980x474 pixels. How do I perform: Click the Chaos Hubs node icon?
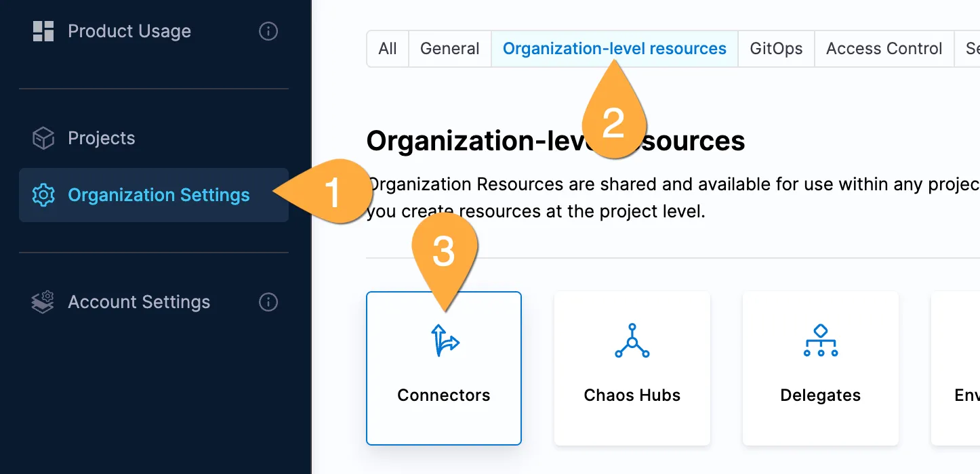coord(632,341)
